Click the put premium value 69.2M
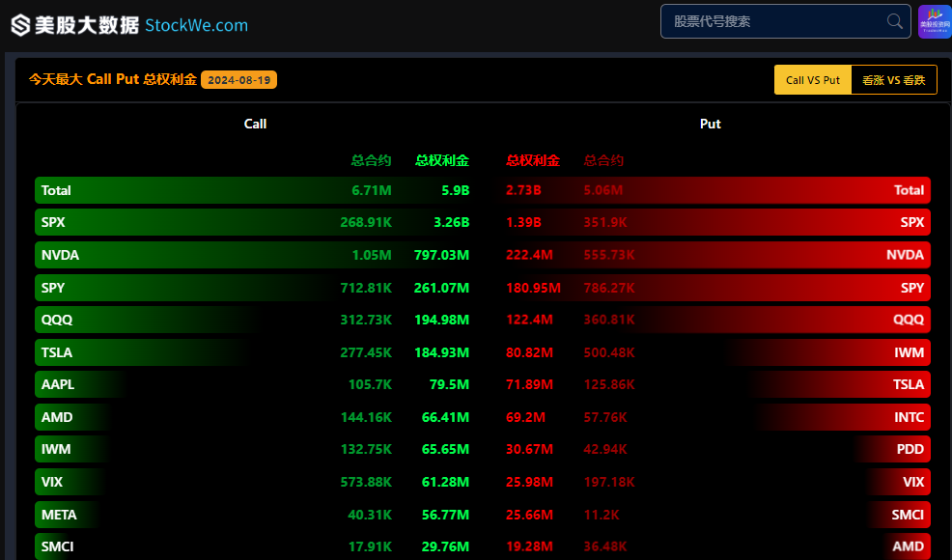Image resolution: width=952 pixels, height=560 pixels. point(526,417)
